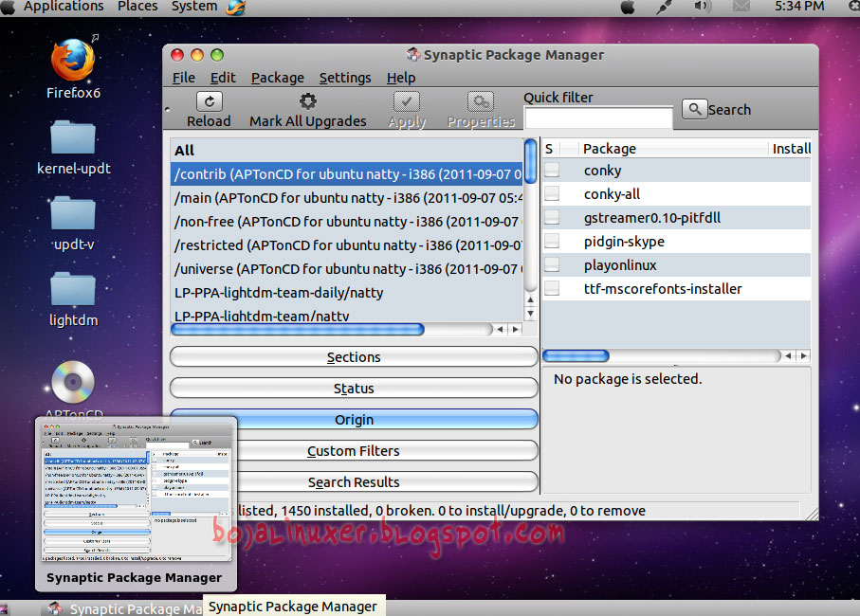The height and width of the screenshot is (616, 860).
Task: Select the /universe APTonCD origin row
Action: click(346, 269)
